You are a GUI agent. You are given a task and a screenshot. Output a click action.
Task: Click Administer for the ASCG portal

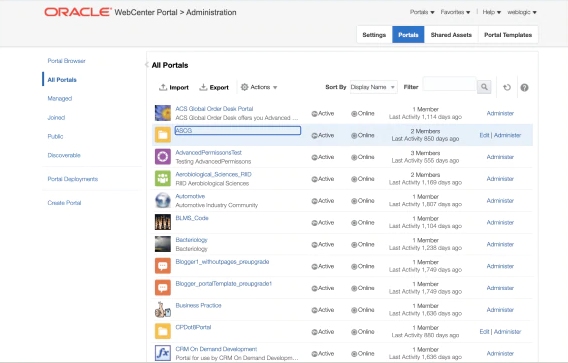tap(507, 135)
